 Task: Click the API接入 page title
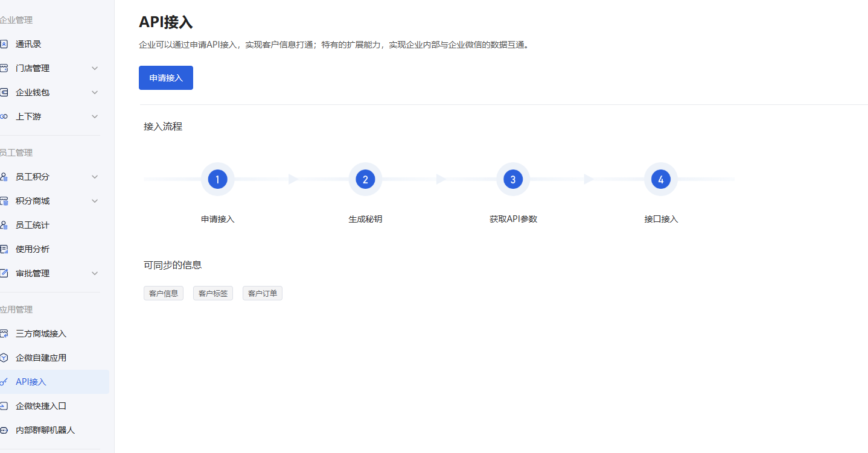166,22
